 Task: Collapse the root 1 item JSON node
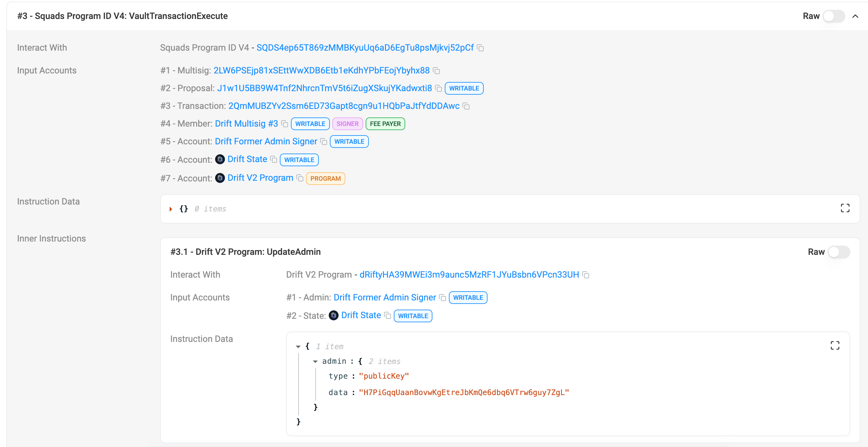point(298,347)
